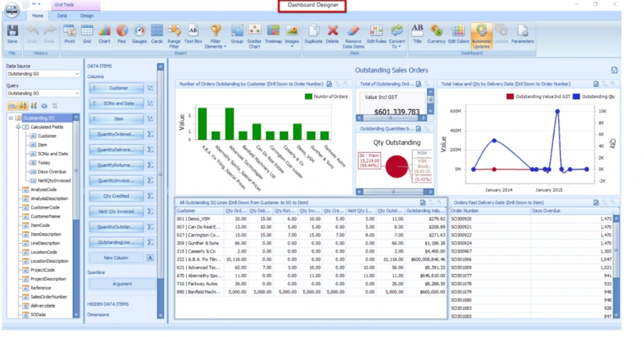Viewport: 644px width, 337px height.
Task: Insert a Pies item
Action: click(x=122, y=34)
